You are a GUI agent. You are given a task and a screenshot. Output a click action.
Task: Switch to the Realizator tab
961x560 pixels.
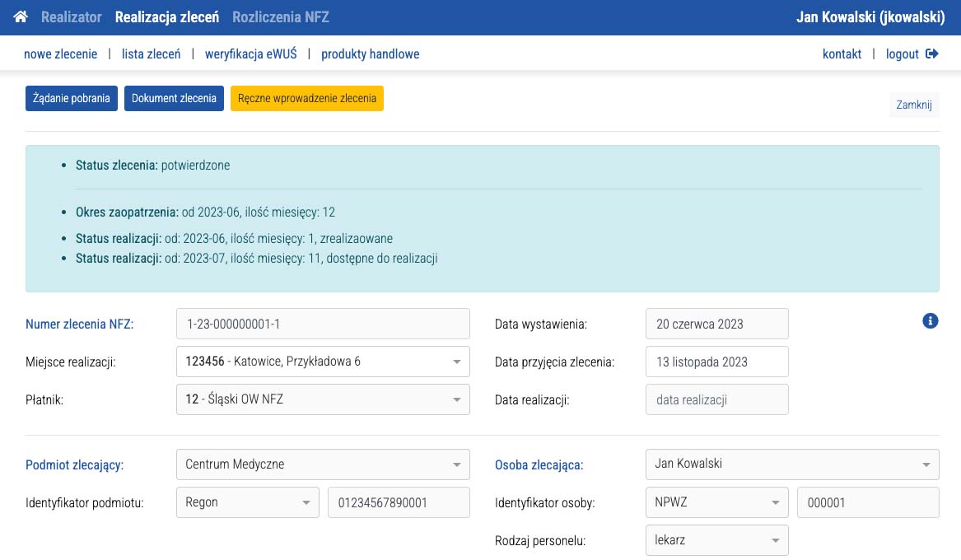[x=71, y=16]
